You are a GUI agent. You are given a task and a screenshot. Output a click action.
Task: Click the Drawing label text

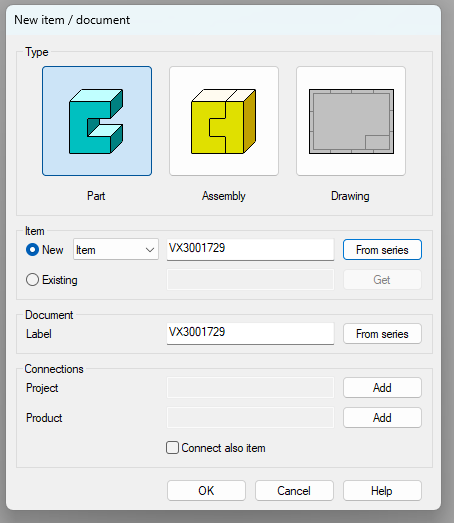[x=350, y=196]
